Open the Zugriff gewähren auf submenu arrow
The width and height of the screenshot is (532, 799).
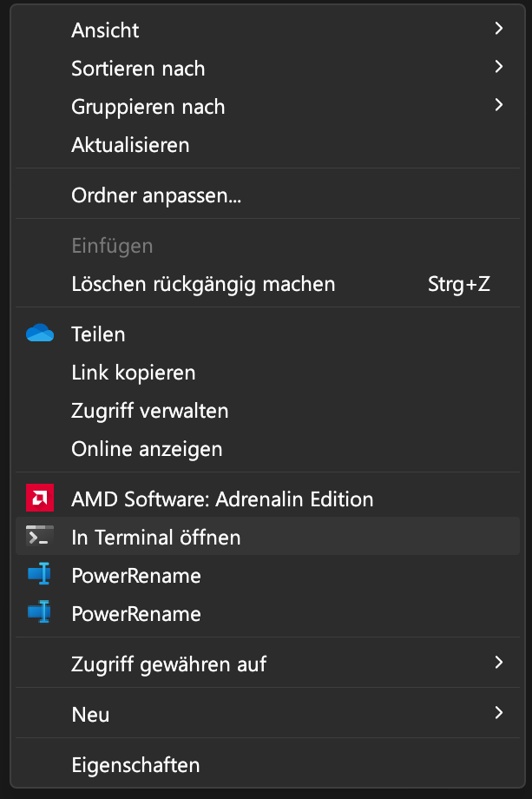tap(499, 663)
